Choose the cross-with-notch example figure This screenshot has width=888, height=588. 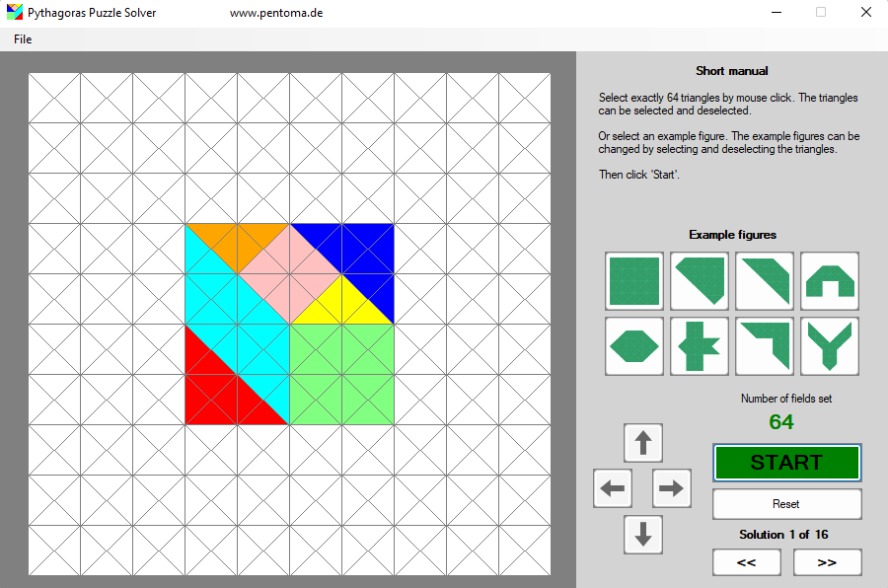coord(699,346)
